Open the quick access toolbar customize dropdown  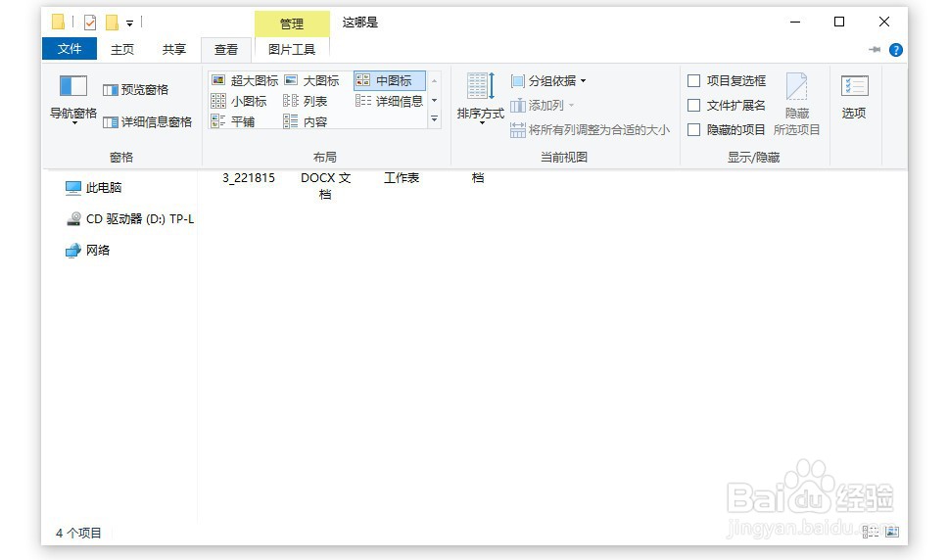[x=129, y=23]
